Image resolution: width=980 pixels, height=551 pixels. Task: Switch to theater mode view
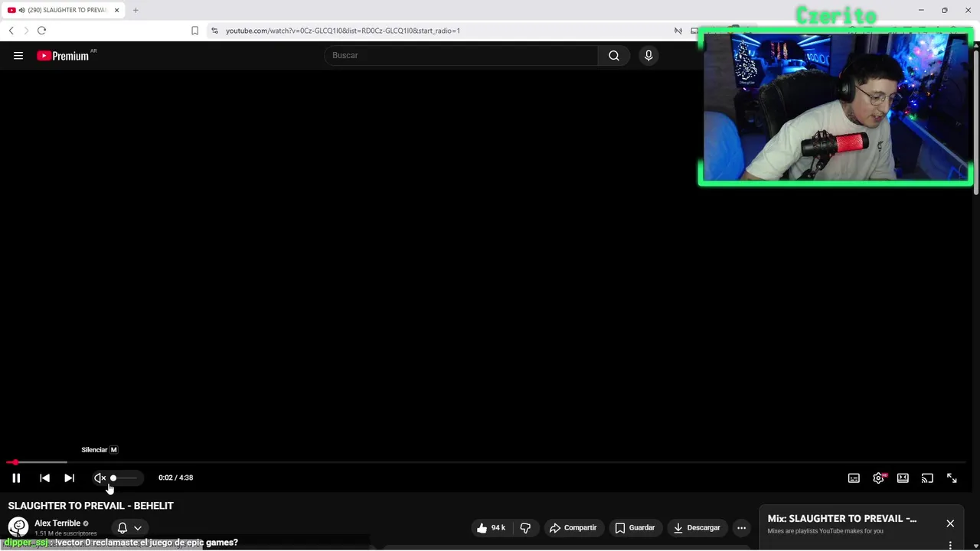pos(903,478)
